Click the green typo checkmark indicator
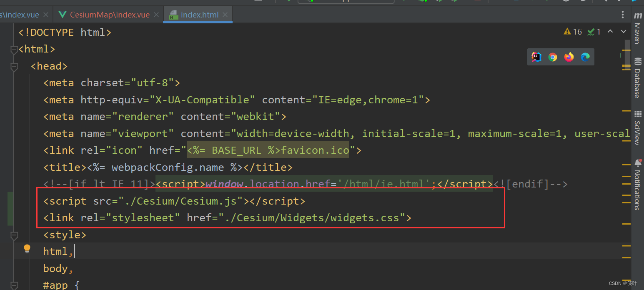 (594, 32)
